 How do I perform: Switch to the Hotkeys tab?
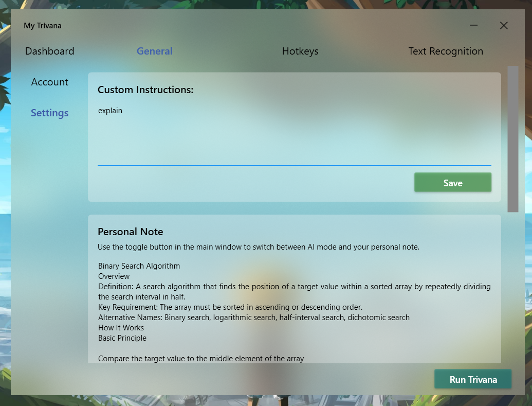pyautogui.click(x=300, y=51)
